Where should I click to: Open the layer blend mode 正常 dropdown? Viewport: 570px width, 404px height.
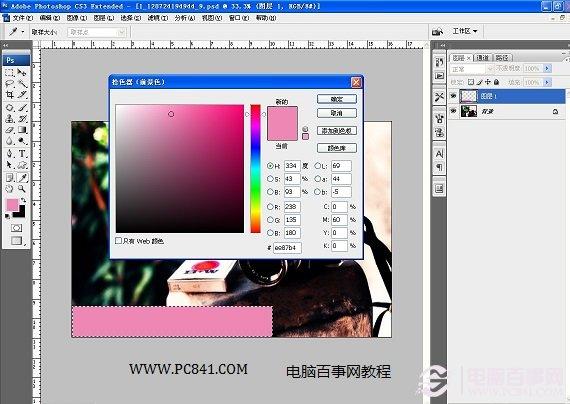(x=471, y=69)
